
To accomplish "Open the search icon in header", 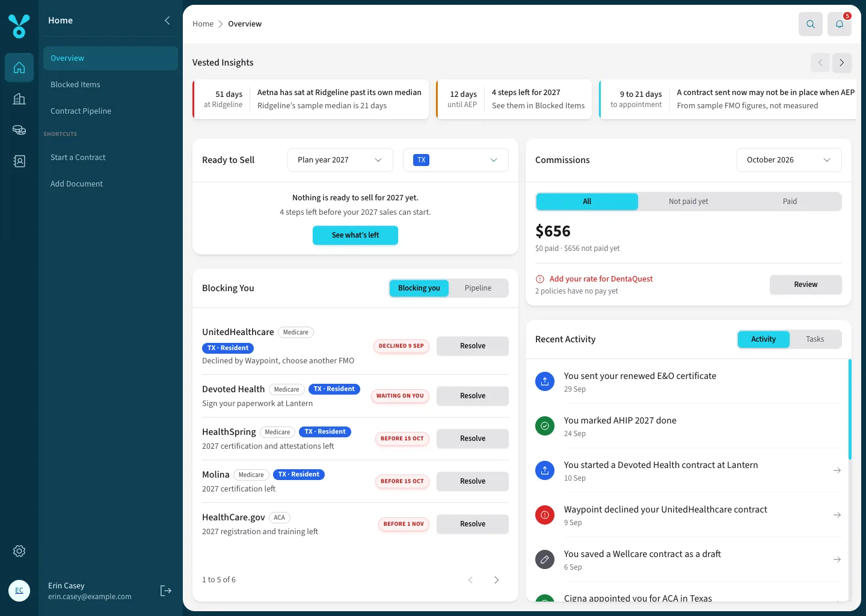I will click(x=811, y=24).
